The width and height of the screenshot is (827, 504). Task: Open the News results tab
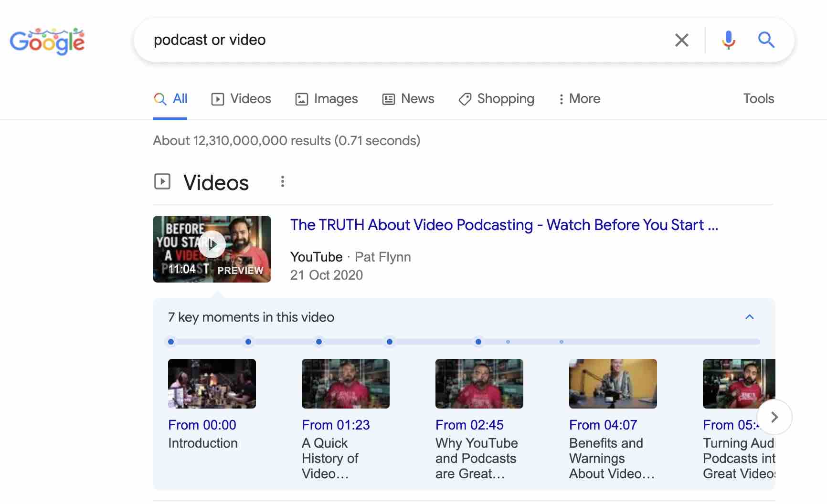[408, 99]
